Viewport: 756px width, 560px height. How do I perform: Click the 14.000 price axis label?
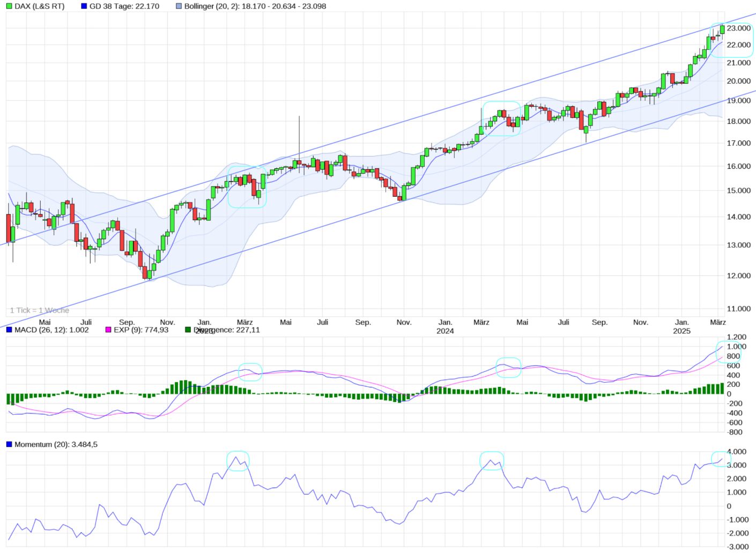[739, 216]
